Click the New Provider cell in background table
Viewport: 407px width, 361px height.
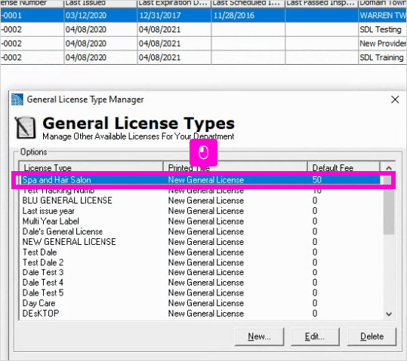click(x=383, y=43)
